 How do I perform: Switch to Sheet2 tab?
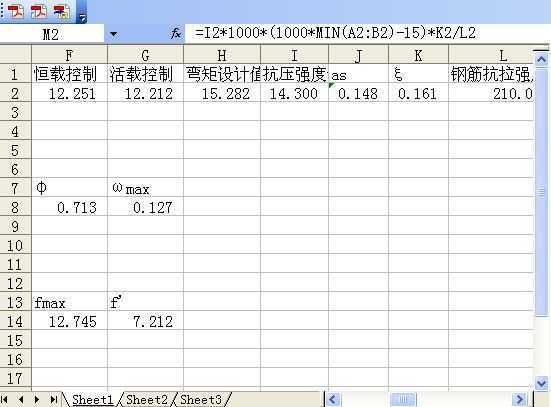pyautogui.click(x=147, y=400)
